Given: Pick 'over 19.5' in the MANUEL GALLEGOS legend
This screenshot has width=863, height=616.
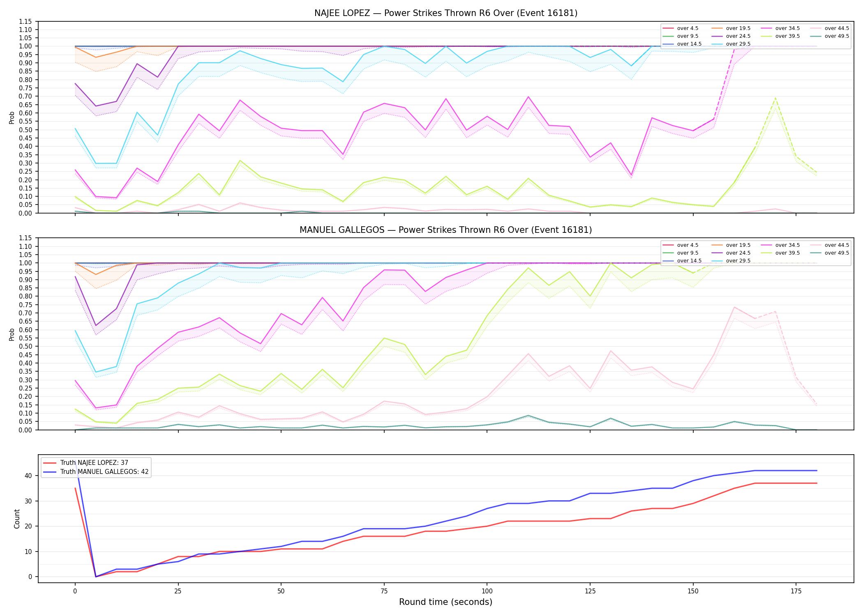Looking at the screenshot, I should point(731,245).
